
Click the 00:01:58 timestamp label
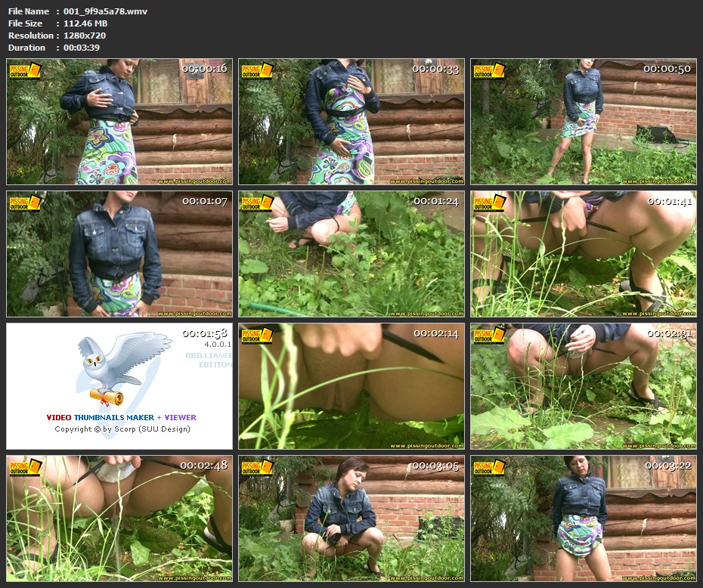pyautogui.click(x=204, y=333)
